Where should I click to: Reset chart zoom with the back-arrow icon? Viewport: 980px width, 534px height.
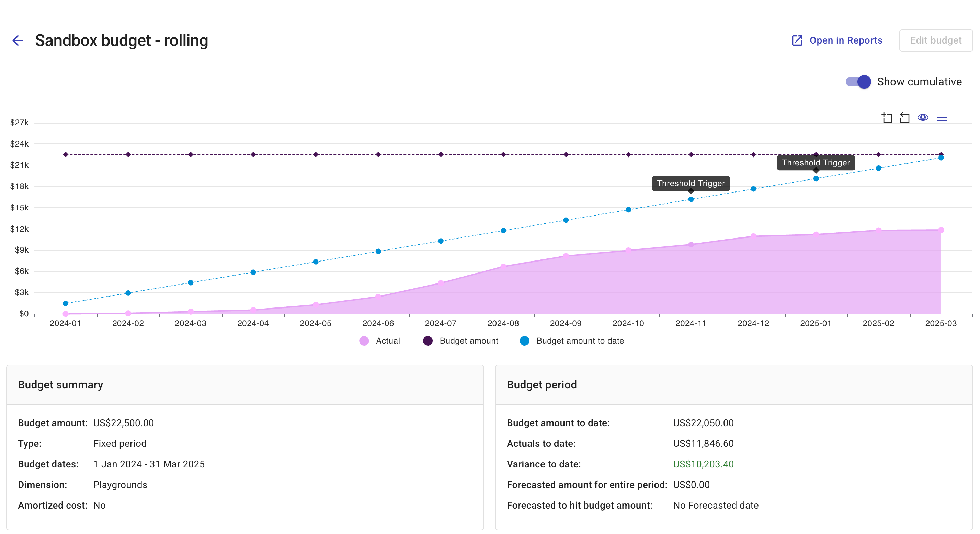[x=905, y=117]
